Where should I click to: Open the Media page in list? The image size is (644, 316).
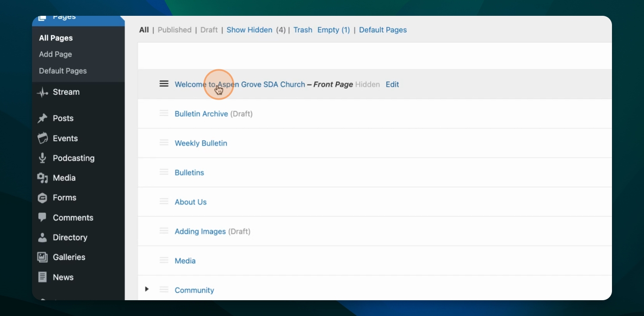[x=185, y=261]
